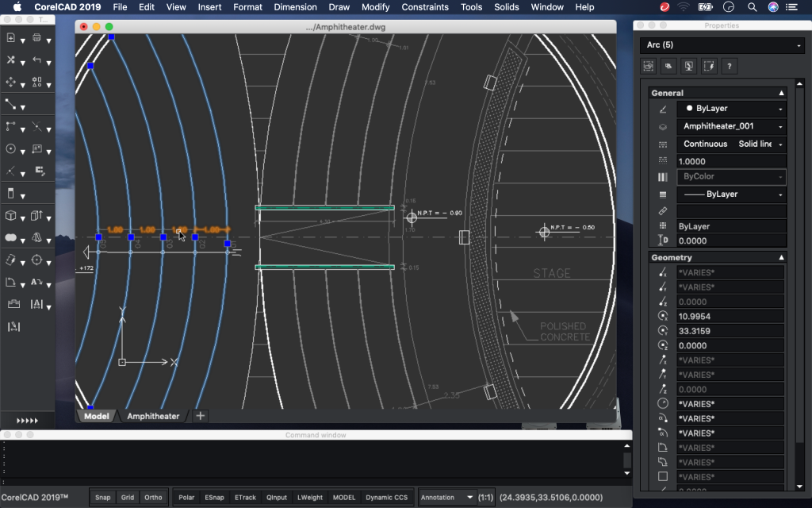This screenshot has height=508, width=812.
Task: Open the Arc (5) entity type dropdown
Action: [x=722, y=45]
